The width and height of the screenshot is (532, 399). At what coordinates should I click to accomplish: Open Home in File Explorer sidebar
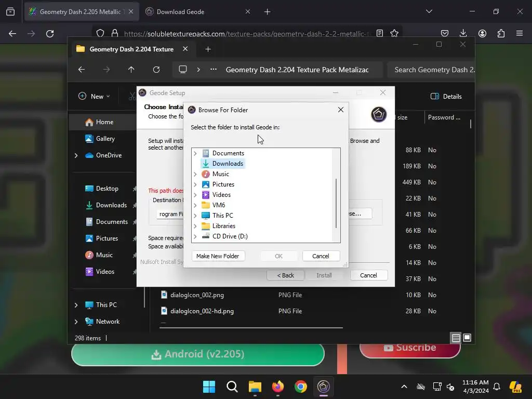(104, 122)
